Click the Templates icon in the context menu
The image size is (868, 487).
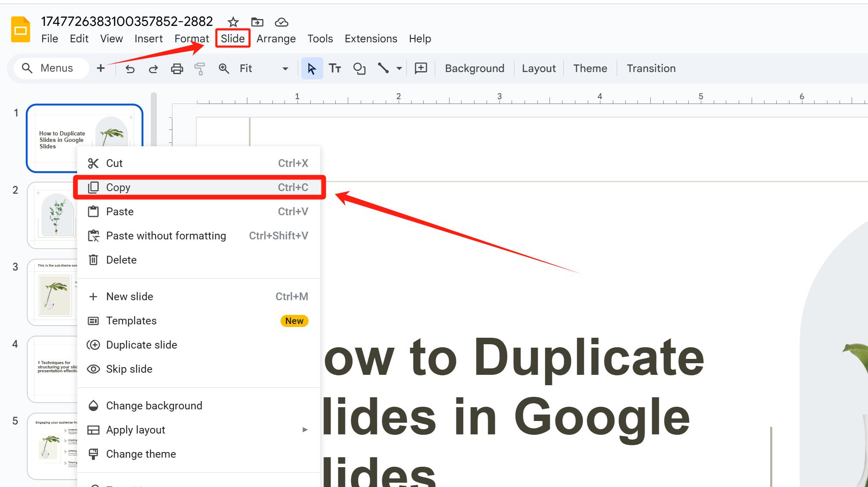pyautogui.click(x=93, y=321)
